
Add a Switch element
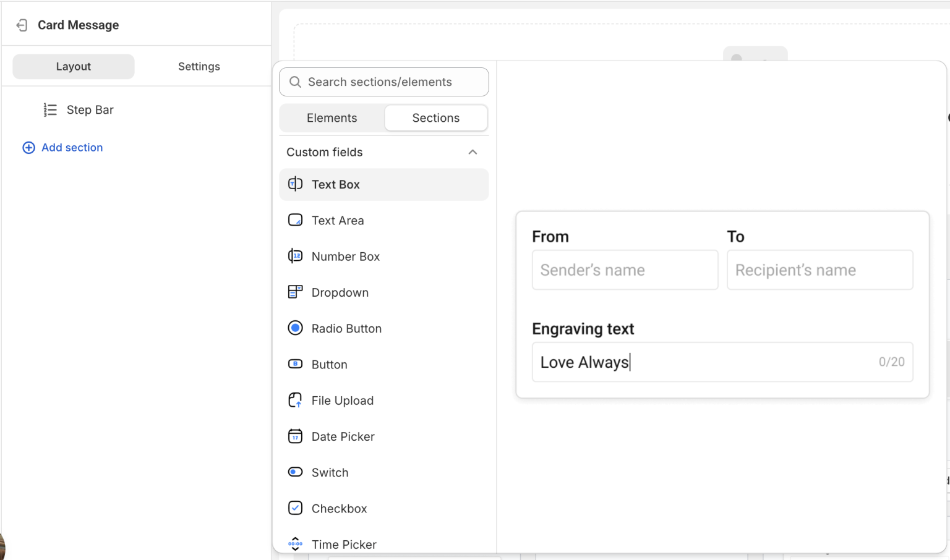(x=330, y=472)
